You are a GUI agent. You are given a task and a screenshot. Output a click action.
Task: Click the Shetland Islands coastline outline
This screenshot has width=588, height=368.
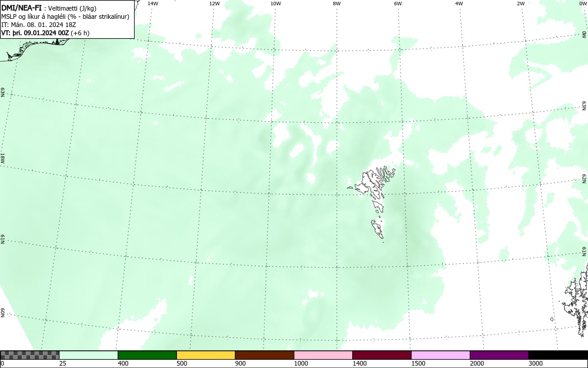[x=575, y=300]
